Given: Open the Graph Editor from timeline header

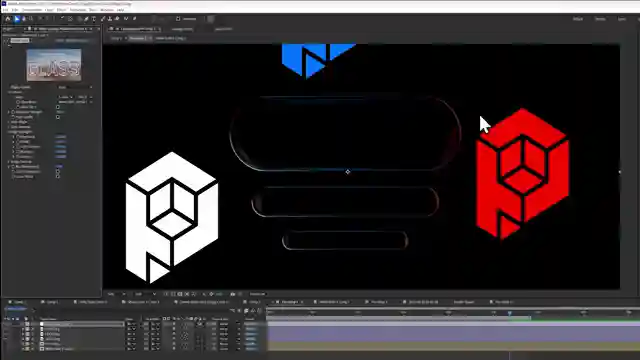Looking at the screenshot, I should [x=259, y=311].
